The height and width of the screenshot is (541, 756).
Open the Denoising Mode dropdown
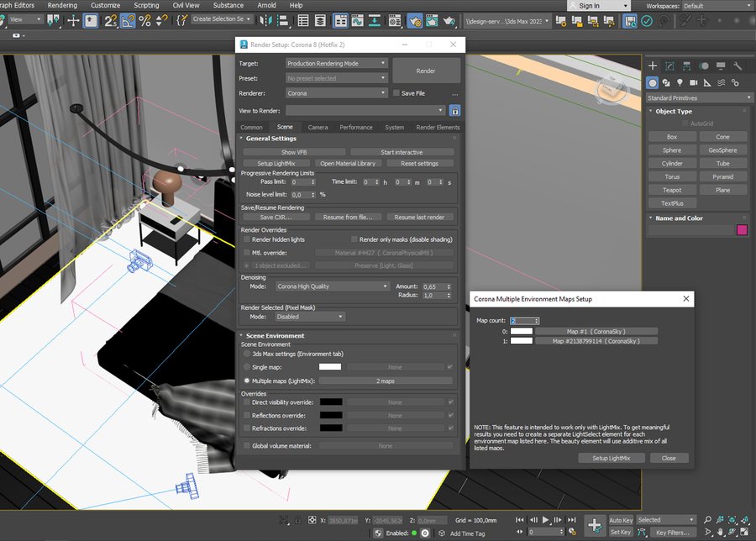(332, 286)
